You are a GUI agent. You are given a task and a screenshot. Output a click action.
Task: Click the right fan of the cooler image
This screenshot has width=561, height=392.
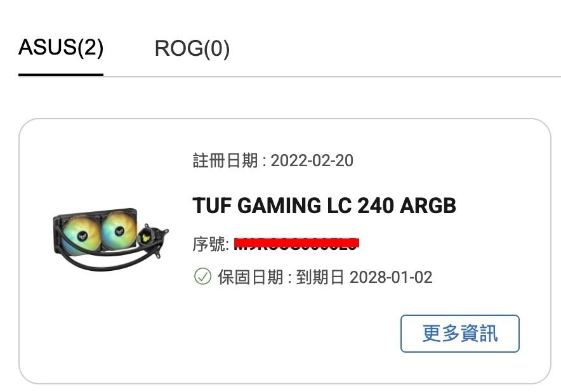(119, 231)
